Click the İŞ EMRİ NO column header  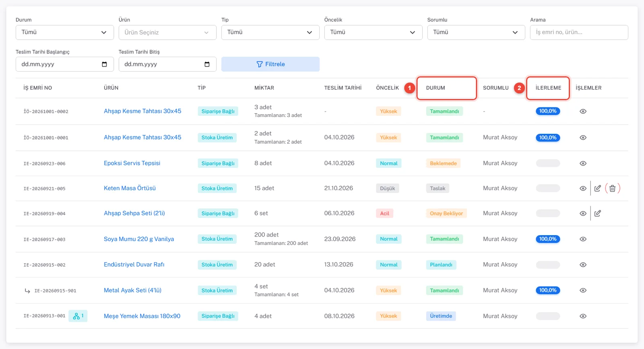tap(38, 88)
